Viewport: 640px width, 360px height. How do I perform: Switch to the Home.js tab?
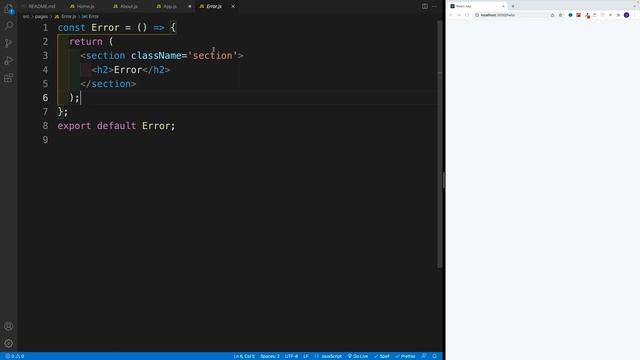(x=85, y=6)
